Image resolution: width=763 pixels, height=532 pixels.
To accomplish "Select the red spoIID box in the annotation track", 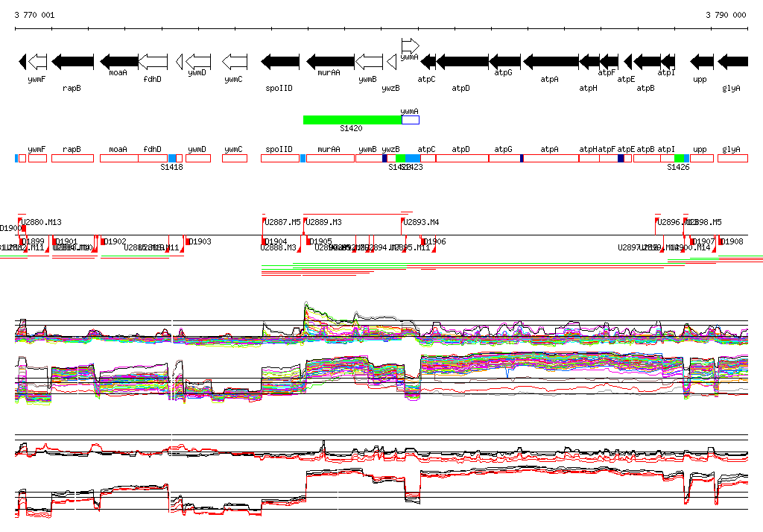I will (280, 158).
